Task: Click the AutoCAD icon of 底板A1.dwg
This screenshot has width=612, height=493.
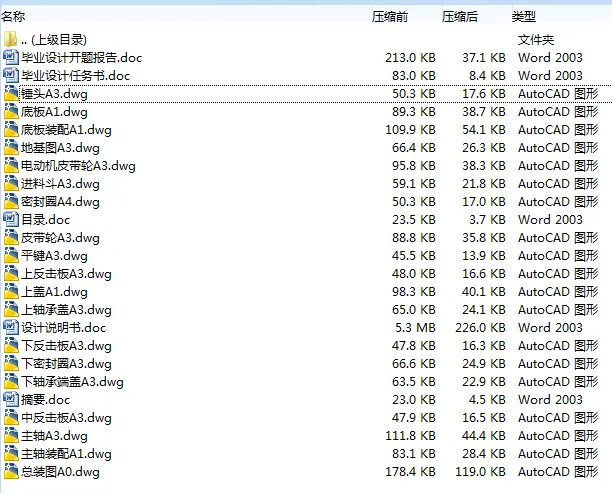Action: click(11, 112)
